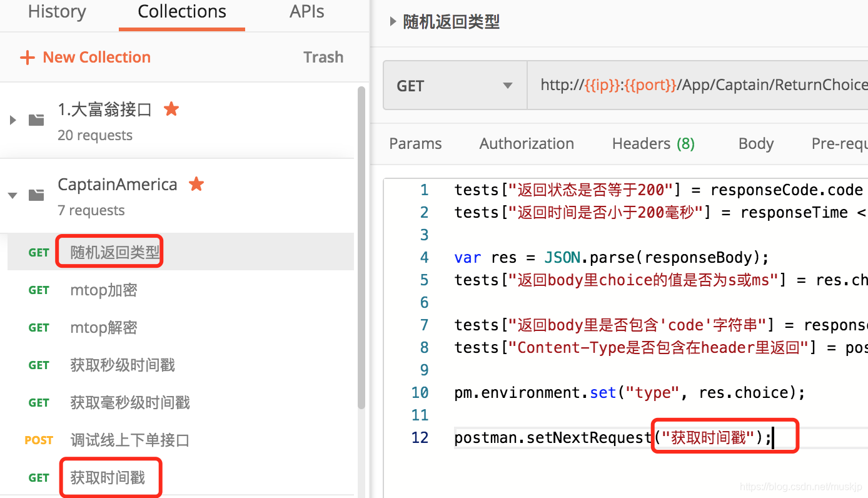Select the CaptainAmerica collection name
This screenshot has height=498, width=868.
pyautogui.click(x=118, y=185)
